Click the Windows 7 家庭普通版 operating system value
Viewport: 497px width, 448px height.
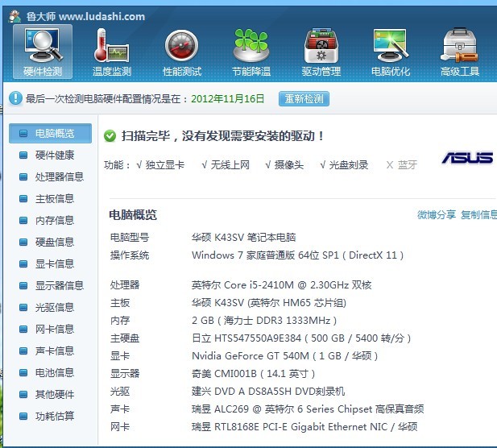point(297,255)
